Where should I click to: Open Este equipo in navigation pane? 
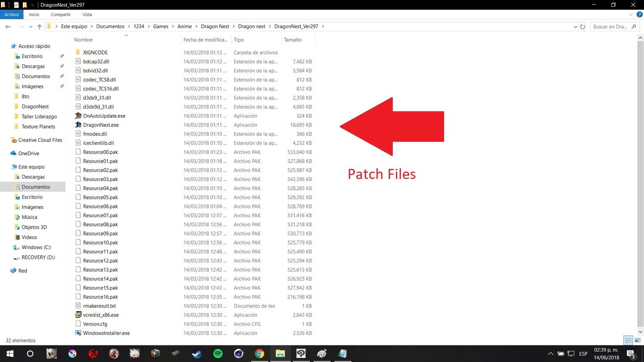click(31, 167)
